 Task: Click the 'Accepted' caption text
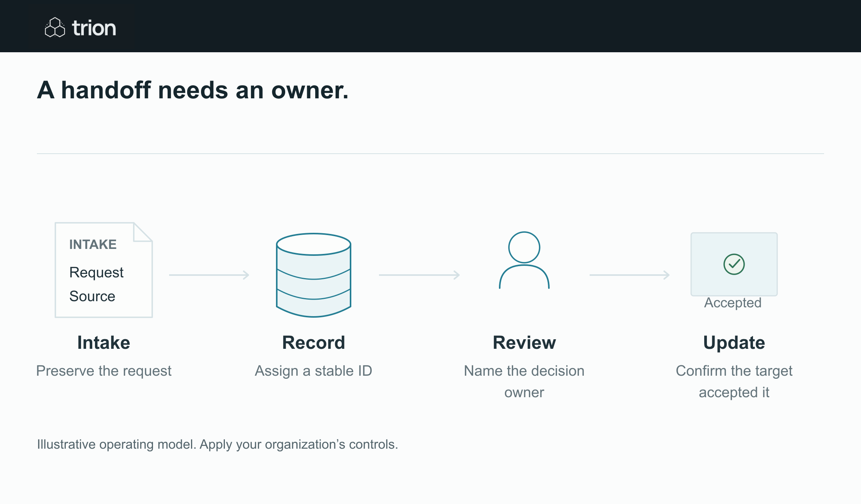pyautogui.click(x=733, y=303)
